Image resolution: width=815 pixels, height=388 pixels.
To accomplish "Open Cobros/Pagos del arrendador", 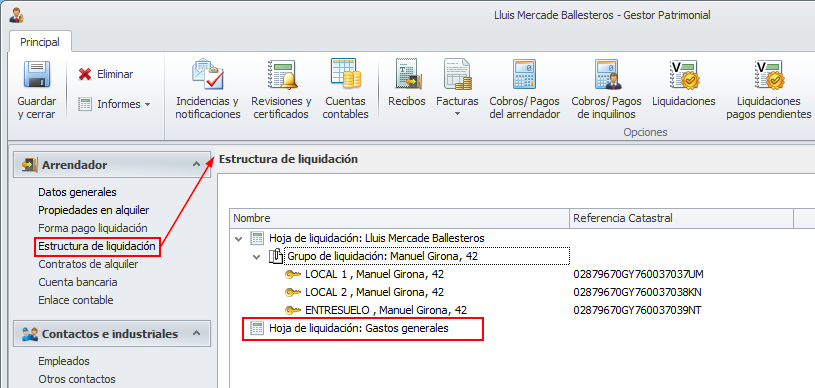I will [x=524, y=90].
